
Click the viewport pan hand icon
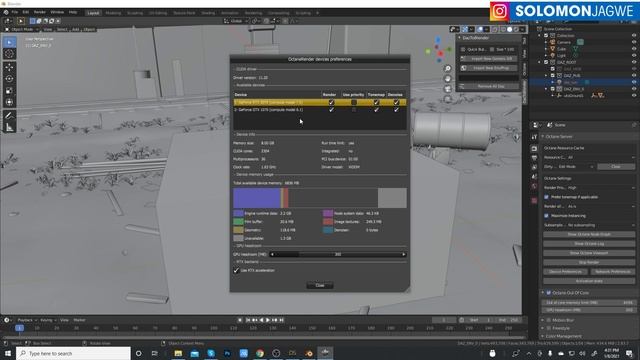(x=448, y=79)
